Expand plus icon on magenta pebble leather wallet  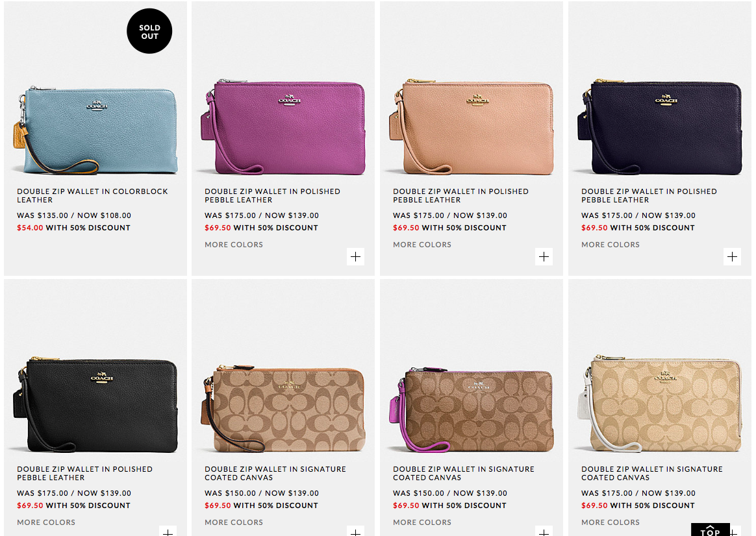(x=355, y=257)
